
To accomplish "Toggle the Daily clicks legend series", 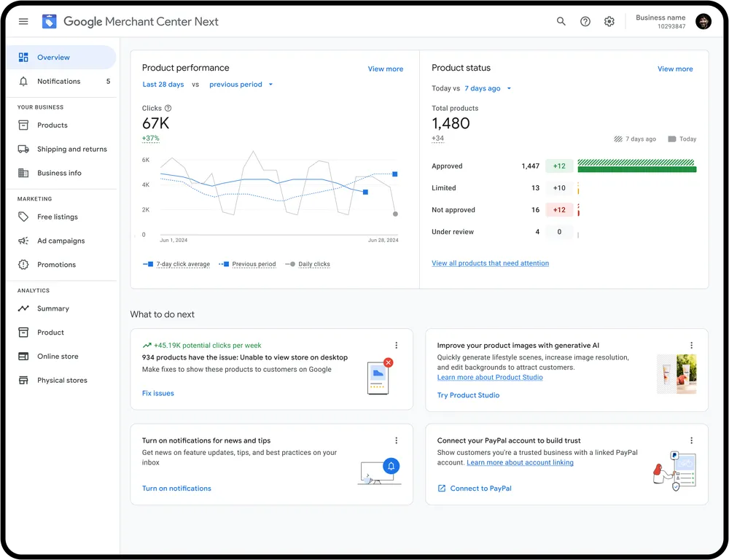I will pyautogui.click(x=313, y=264).
